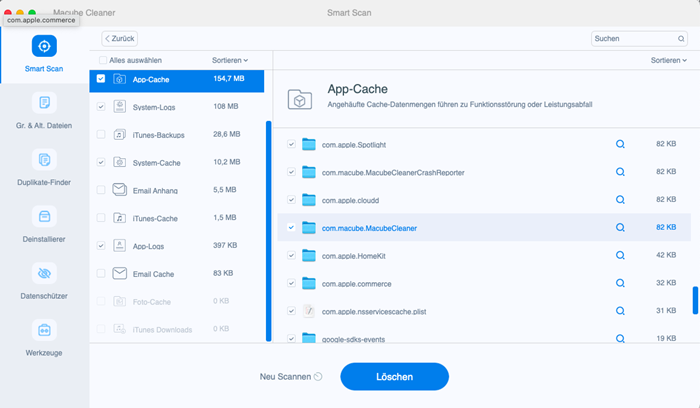The width and height of the screenshot is (700, 408).
Task: Select the System-Cache category row
Action: 177,162
